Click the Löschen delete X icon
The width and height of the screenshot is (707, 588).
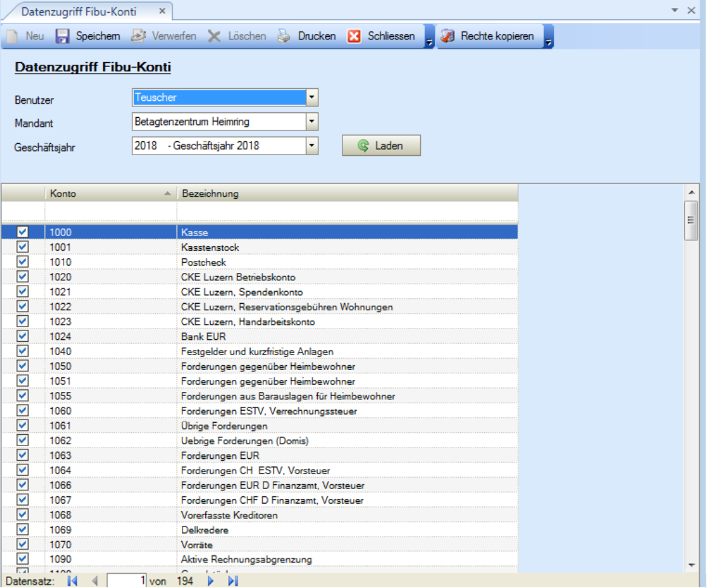tap(214, 36)
